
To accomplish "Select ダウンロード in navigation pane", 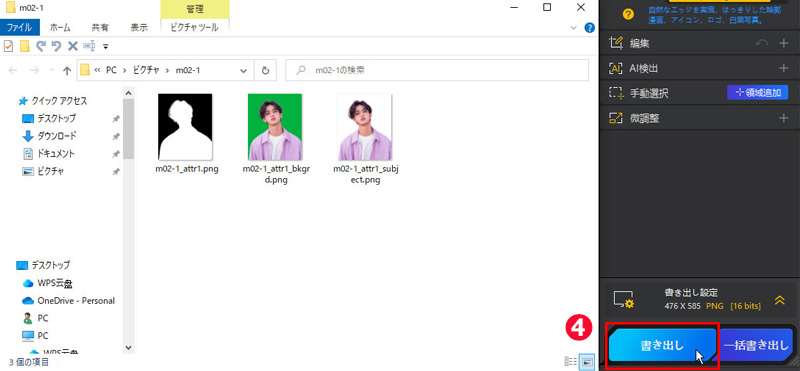I will (57, 136).
